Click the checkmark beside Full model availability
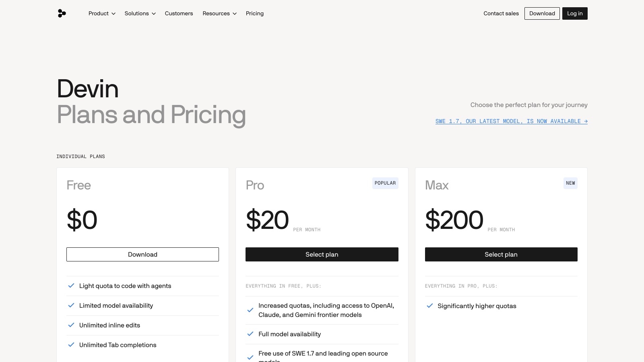Viewport: 644px width, 362px height. pos(250,334)
